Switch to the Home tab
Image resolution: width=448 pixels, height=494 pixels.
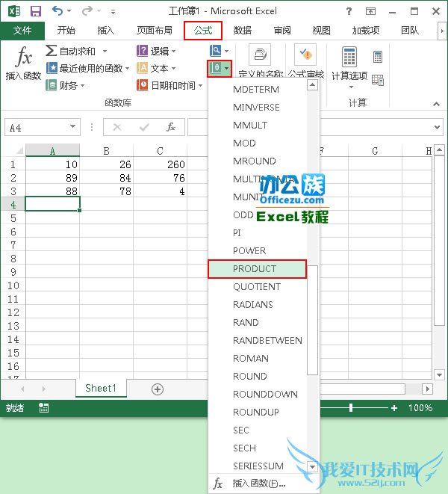point(66,31)
